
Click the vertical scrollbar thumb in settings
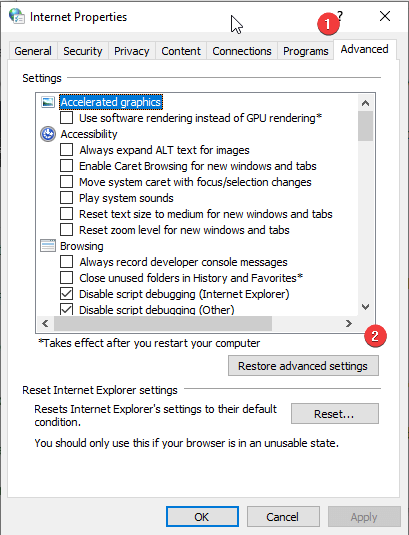click(x=365, y=126)
